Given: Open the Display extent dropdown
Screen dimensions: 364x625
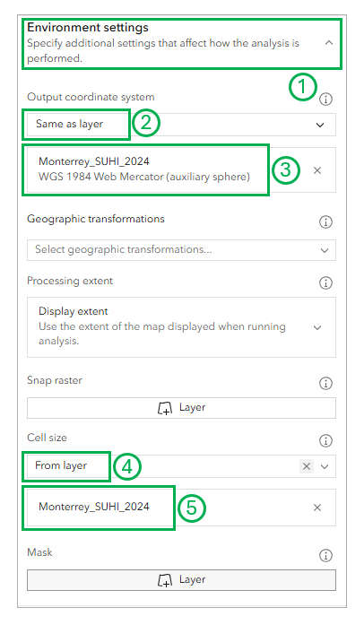Looking at the screenshot, I should 181,327.
